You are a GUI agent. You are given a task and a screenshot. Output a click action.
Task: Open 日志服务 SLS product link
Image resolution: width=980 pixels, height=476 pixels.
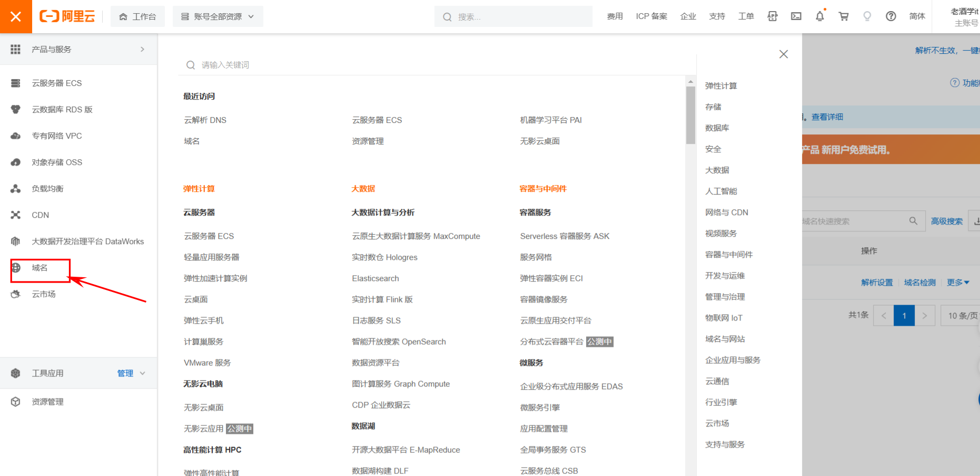(376, 320)
